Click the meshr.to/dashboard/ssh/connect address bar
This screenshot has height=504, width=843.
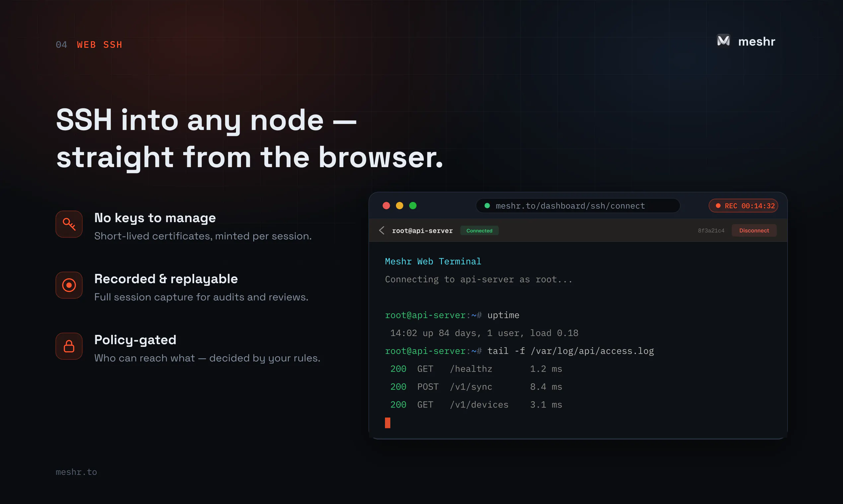(578, 206)
